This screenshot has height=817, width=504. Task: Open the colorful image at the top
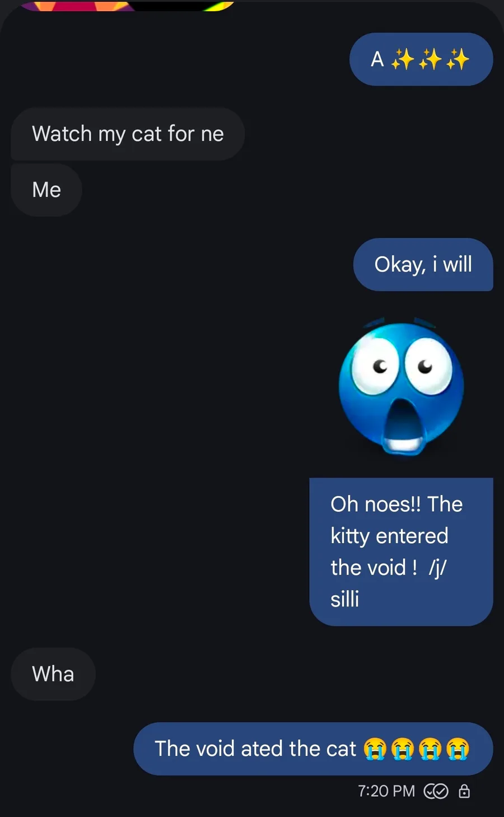pos(127,5)
